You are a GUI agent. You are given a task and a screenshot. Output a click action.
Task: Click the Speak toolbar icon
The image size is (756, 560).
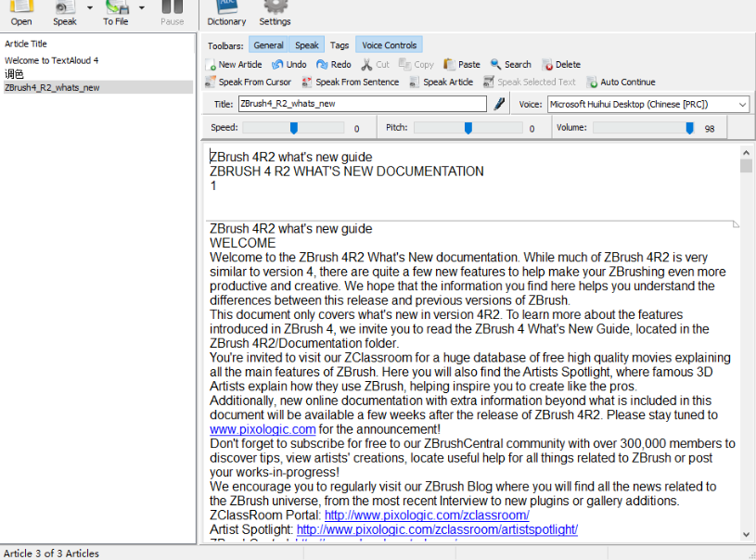(x=65, y=7)
